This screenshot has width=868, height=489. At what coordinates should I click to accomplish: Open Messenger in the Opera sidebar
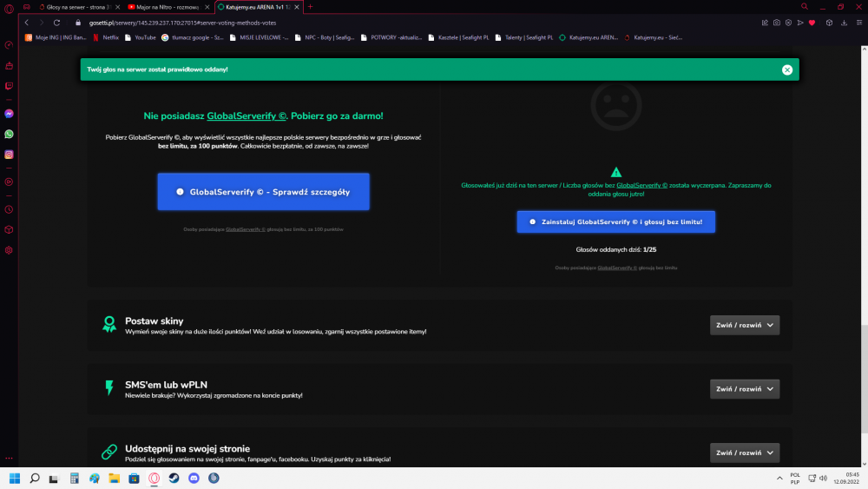click(x=9, y=114)
